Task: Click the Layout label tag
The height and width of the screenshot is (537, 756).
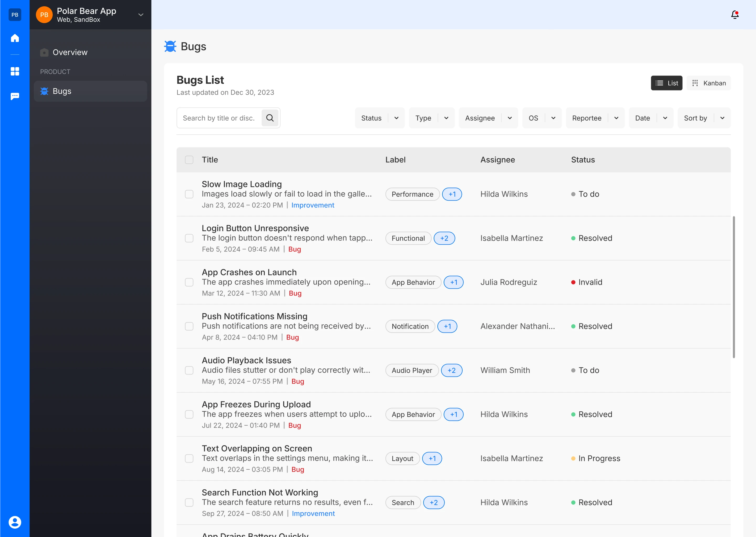Action: (402, 458)
